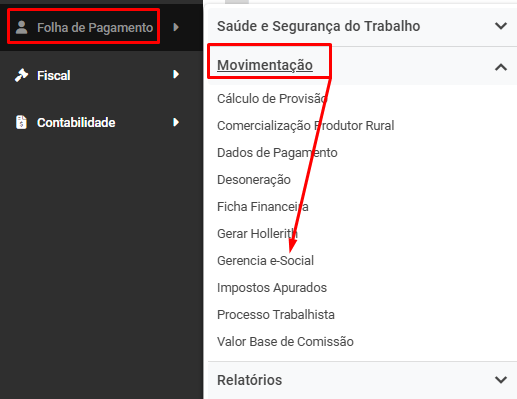This screenshot has width=517, height=399.
Task: Select Gerar Hollerith
Action: tap(257, 234)
